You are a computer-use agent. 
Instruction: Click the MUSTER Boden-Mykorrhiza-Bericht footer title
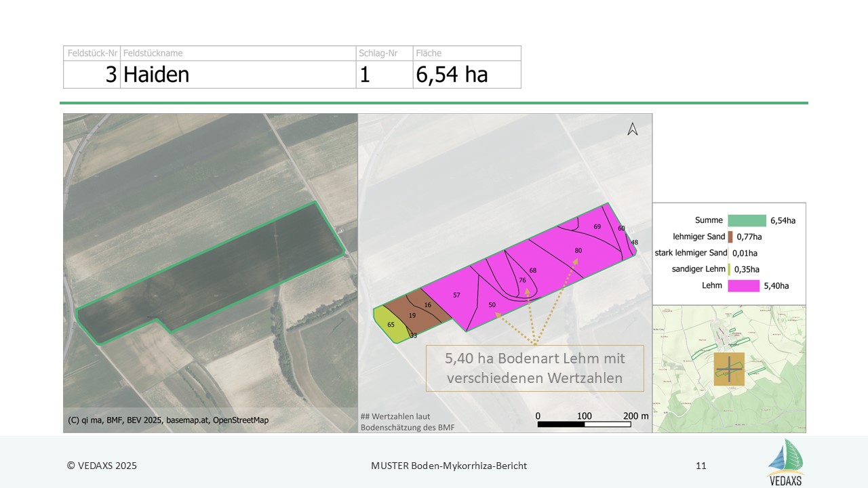point(448,466)
